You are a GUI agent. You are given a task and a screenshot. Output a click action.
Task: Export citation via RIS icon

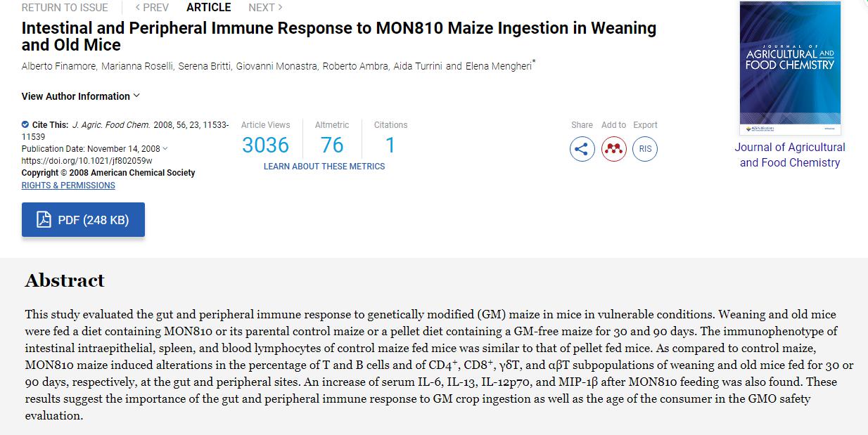point(645,149)
